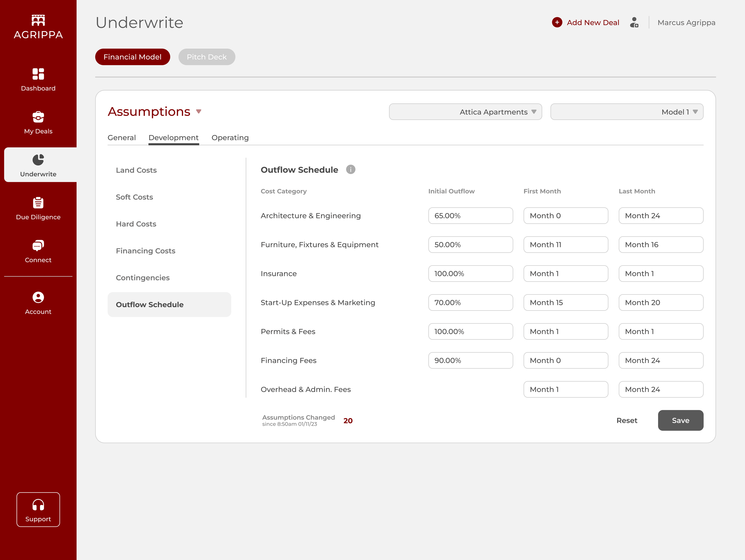The height and width of the screenshot is (560, 745).
Task: Open the Soft Costs section
Action: pyautogui.click(x=134, y=197)
